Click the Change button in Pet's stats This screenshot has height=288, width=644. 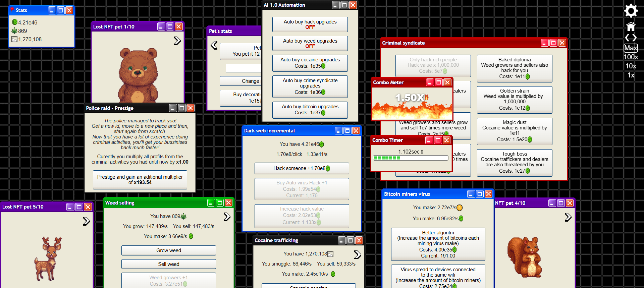pyautogui.click(x=240, y=81)
